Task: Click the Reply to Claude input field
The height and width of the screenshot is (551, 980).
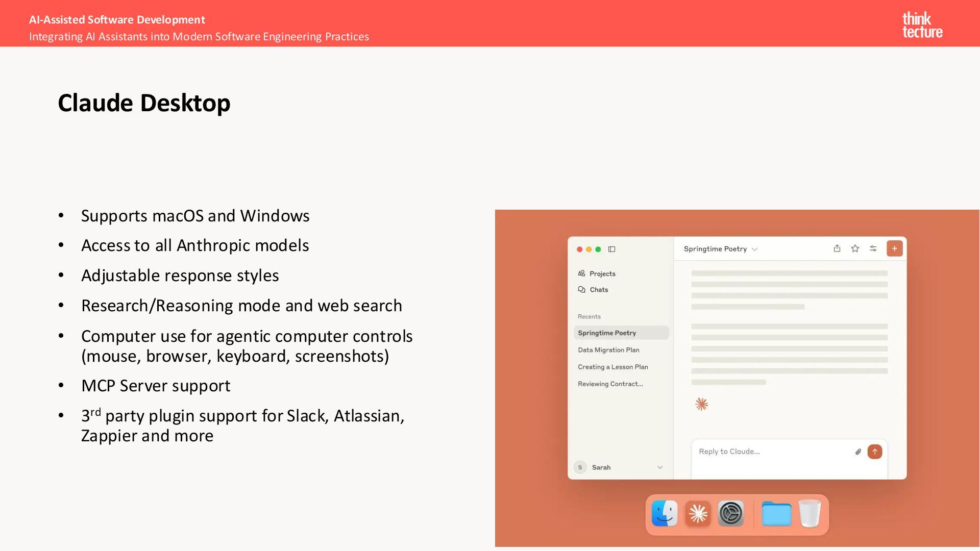Action: pos(766,452)
